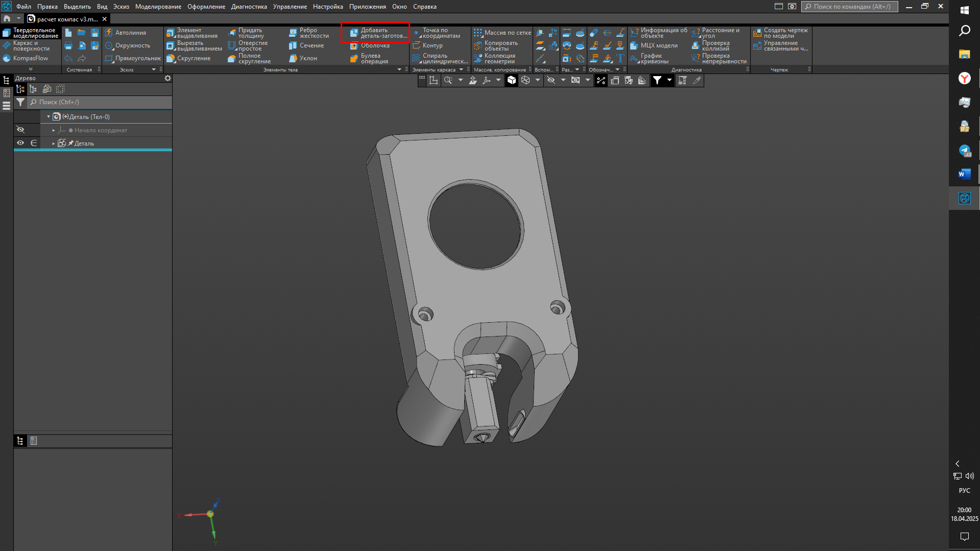Click the Булева операция icon
The width and height of the screenshot is (980, 551).
click(354, 59)
